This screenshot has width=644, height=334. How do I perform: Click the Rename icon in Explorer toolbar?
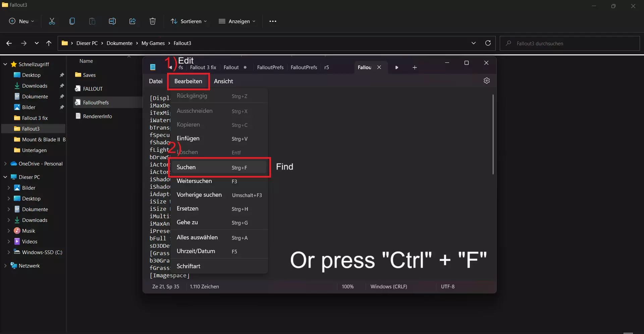pos(112,21)
